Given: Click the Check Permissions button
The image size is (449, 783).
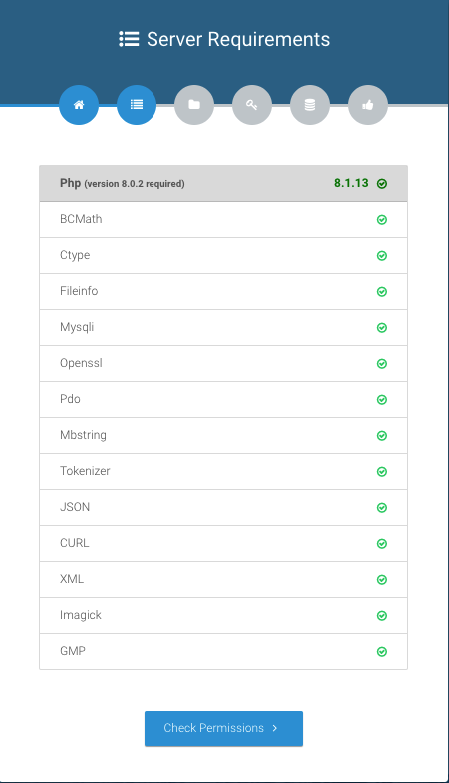Looking at the screenshot, I should 224,729.
